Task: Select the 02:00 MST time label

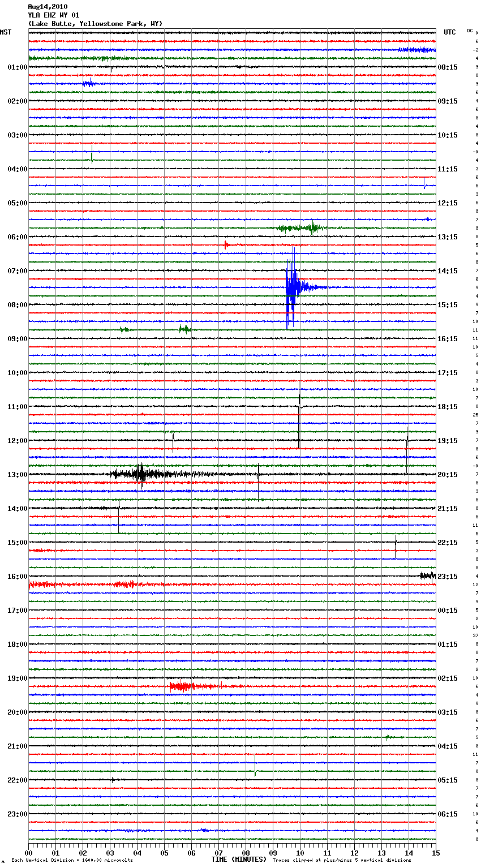Action: [18, 101]
